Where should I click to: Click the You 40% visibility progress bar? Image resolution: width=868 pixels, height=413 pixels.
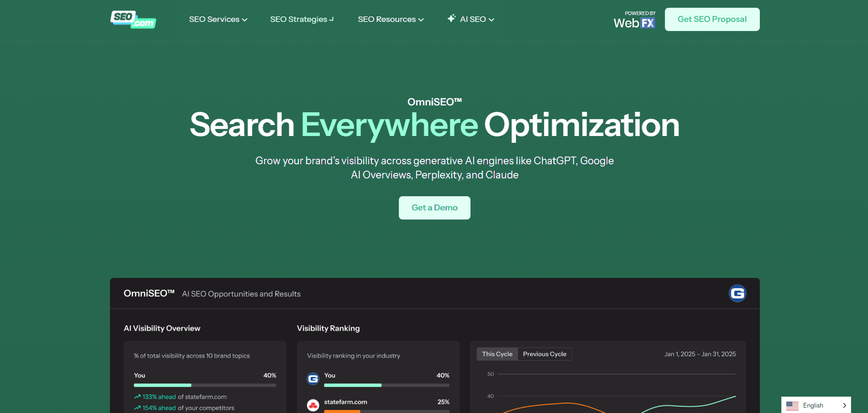[205, 385]
